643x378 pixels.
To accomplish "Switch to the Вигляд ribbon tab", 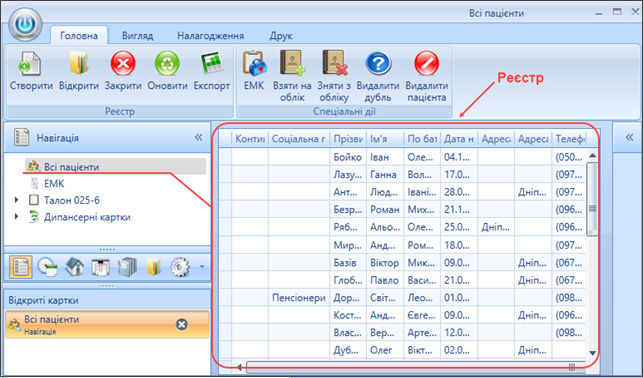I will 137,36.
